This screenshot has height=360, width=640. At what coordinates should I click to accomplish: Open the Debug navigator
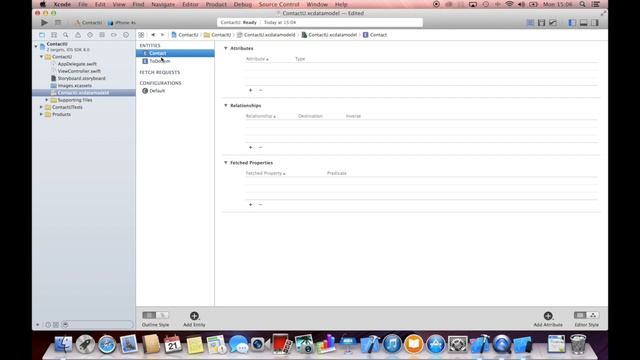[x=102, y=35]
